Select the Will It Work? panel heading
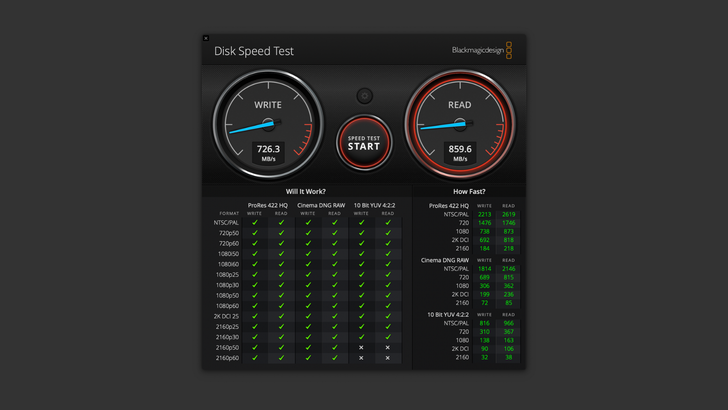Viewport: 728px width, 410px height. (x=306, y=191)
